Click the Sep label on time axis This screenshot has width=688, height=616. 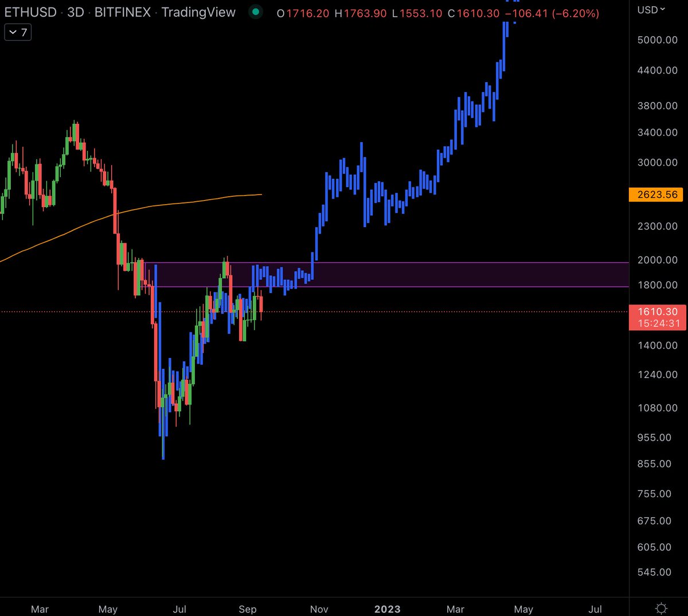(248, 609)
